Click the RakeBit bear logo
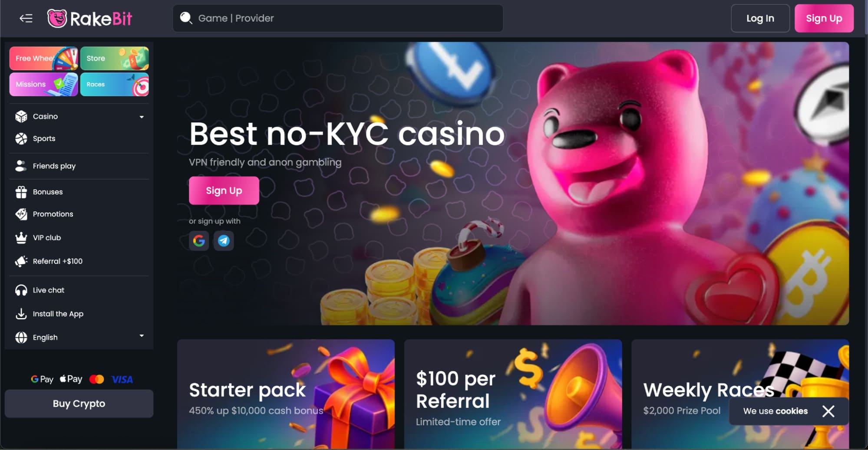Viewport: 868px width, 450px height. tap(57, 19)
